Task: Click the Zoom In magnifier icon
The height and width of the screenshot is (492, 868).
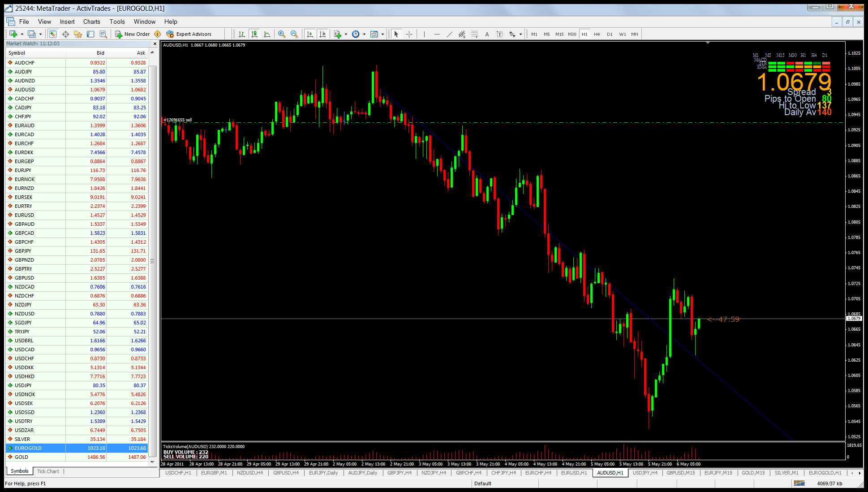Action: click(282, 34)
